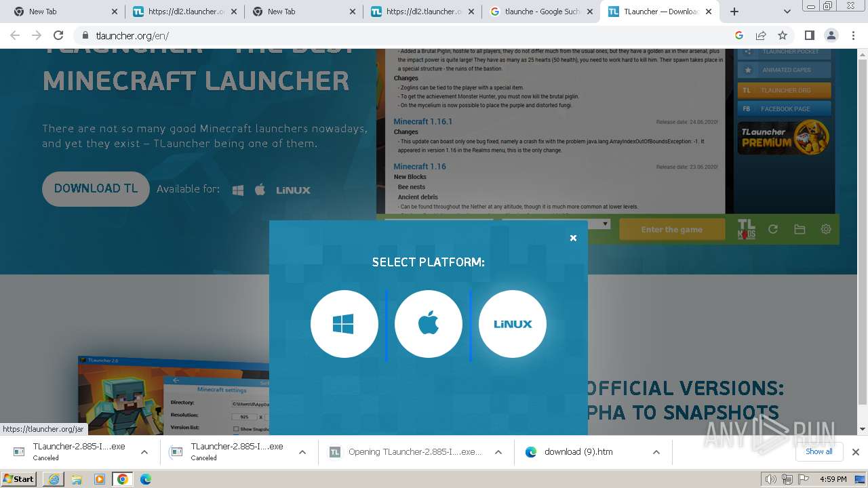Bookmark this page with the star

tap(783, 35)
